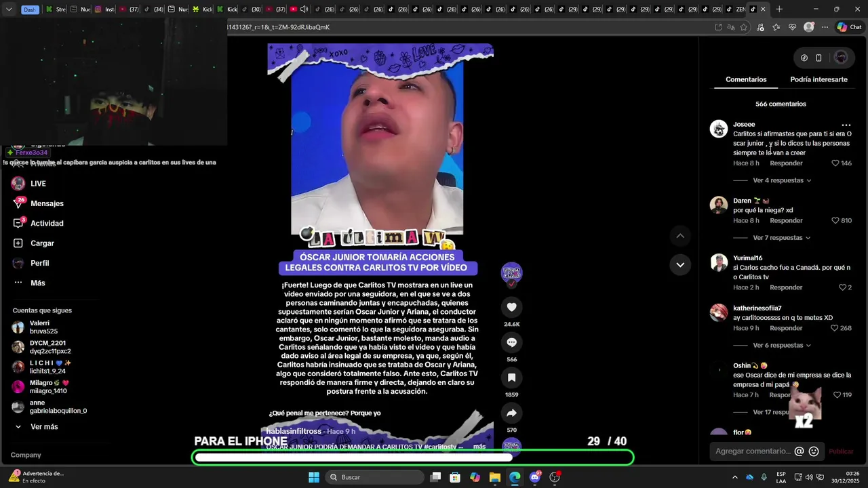Like the video with the heart icon

[x=511, y=307]
